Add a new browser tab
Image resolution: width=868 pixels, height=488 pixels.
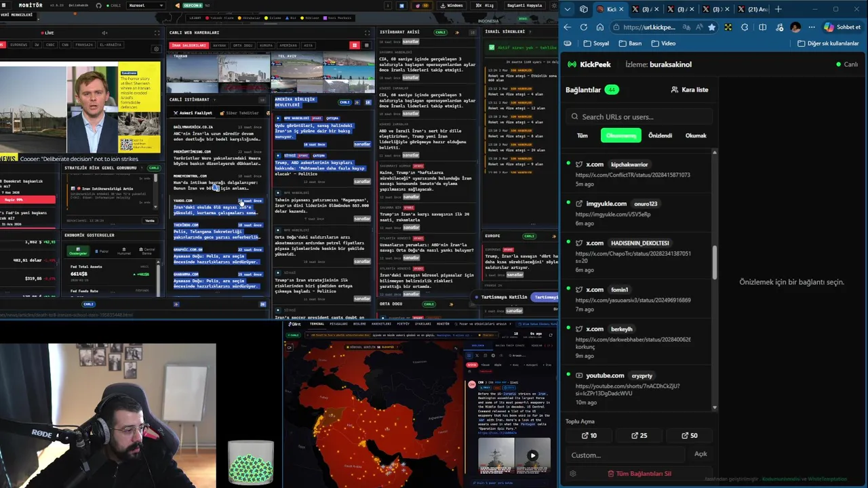tap(778, 9)
